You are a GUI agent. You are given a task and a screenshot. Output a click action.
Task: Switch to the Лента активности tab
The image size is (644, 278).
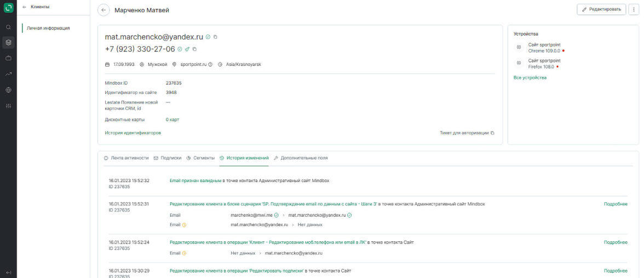126,158
